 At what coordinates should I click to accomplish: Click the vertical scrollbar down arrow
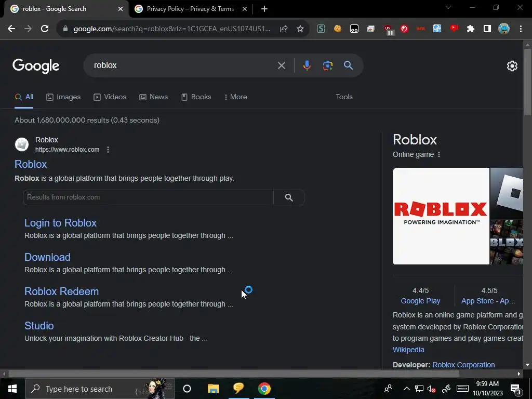527,365
